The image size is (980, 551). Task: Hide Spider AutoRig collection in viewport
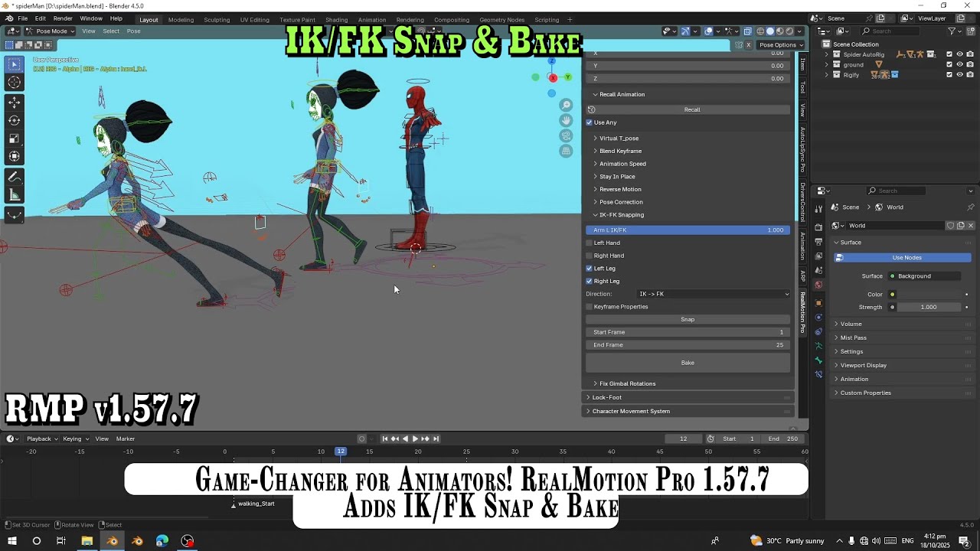point(959,54)
